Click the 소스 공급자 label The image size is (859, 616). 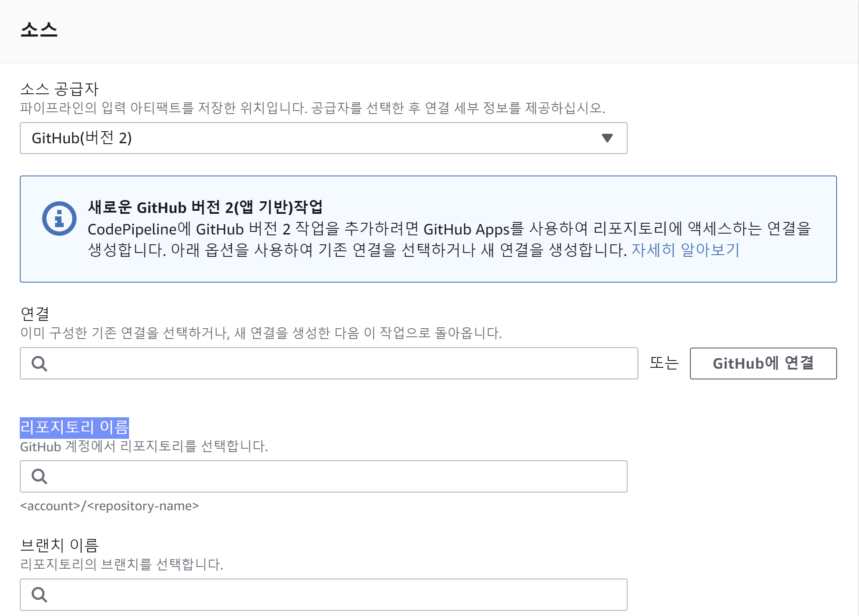coord(59,89)
